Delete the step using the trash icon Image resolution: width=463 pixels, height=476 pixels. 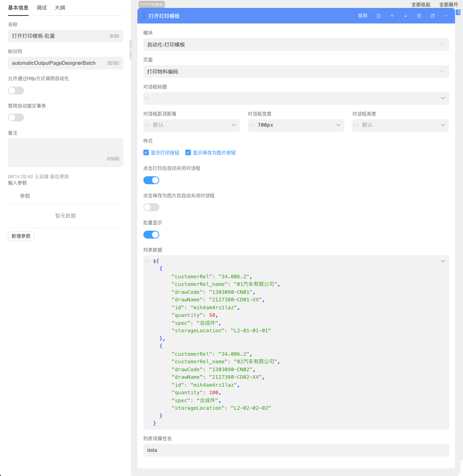tap(419, 16)
